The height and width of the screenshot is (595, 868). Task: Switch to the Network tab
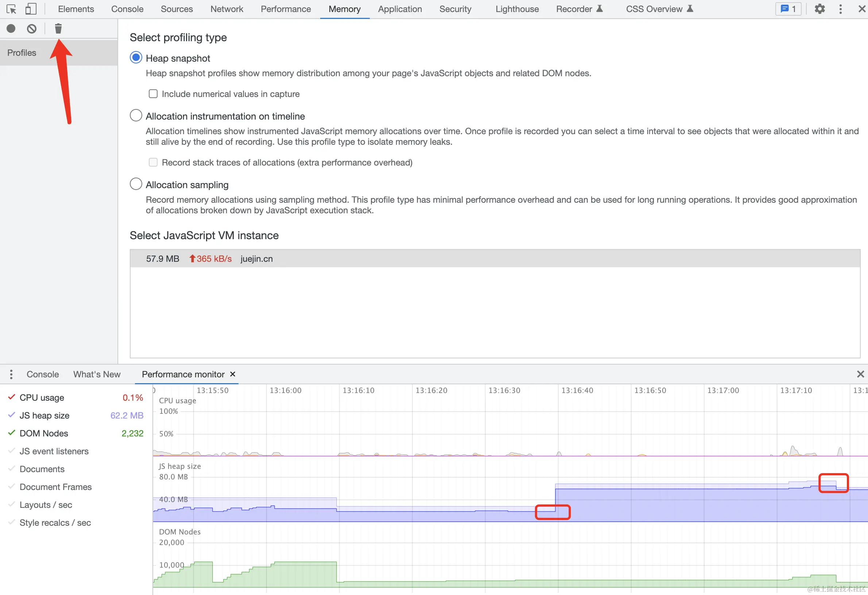point(226,9)
